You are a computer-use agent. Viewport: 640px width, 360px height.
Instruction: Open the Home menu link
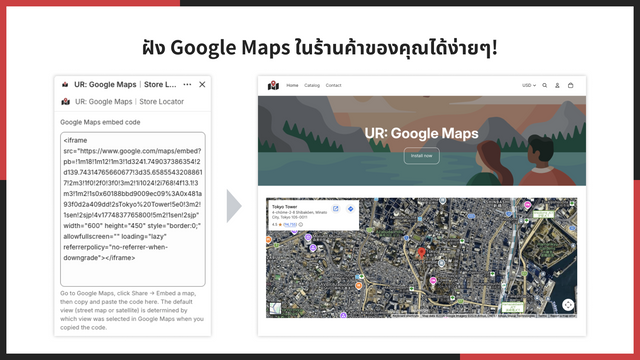pyautogui.click(x=292, y=85)
